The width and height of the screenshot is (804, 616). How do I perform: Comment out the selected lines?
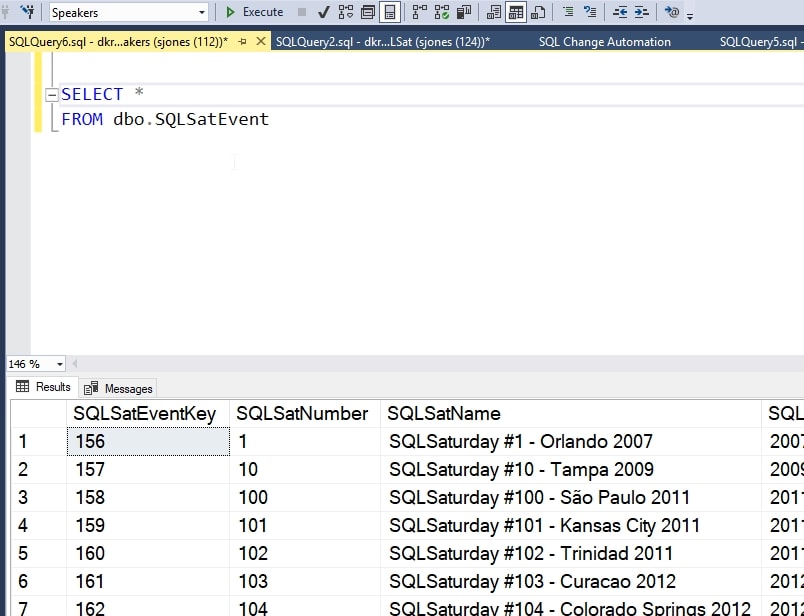pos(568,12)
